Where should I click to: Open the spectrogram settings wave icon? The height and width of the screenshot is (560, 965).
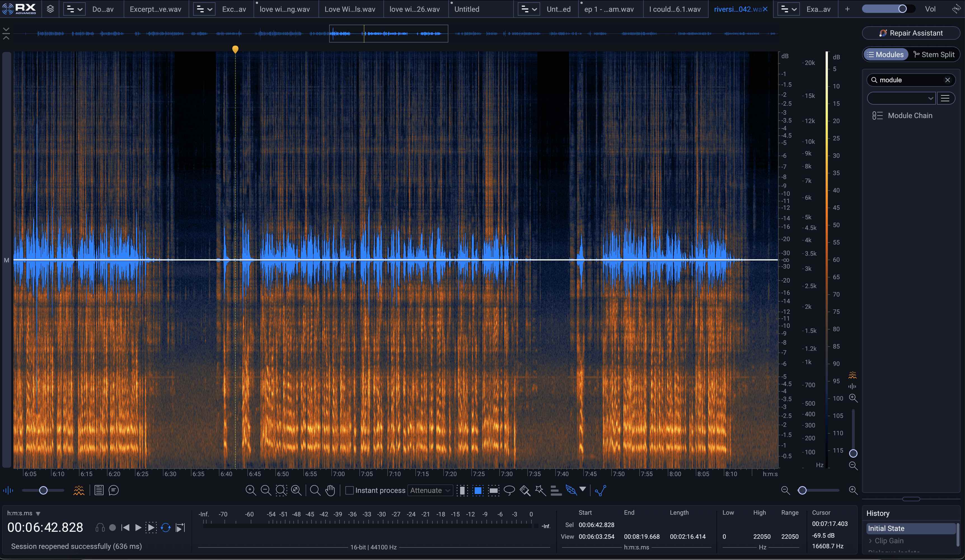pyautogui.click(x=79, y=490)
